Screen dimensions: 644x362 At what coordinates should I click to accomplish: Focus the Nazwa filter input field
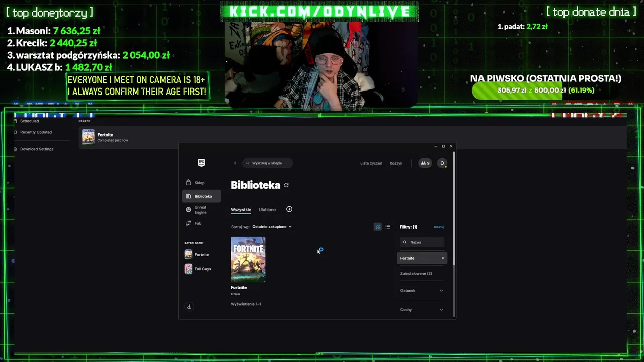(422, 242)
